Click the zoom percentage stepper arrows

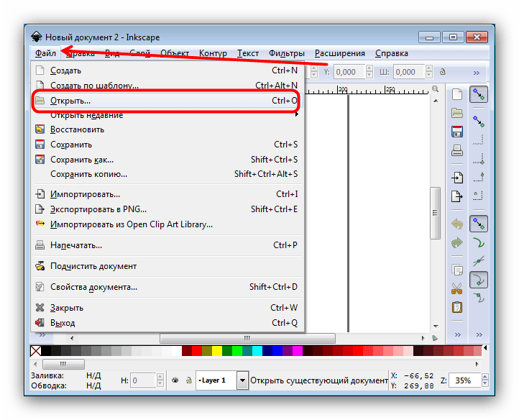pos(485,380)
